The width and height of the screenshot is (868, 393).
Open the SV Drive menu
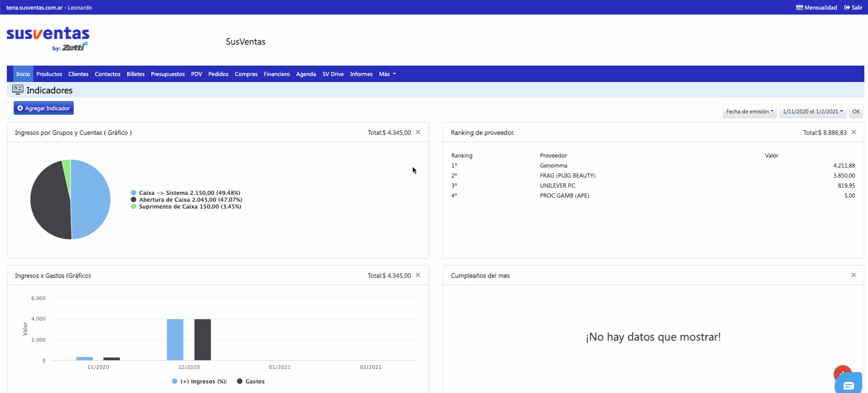point(333,74)
